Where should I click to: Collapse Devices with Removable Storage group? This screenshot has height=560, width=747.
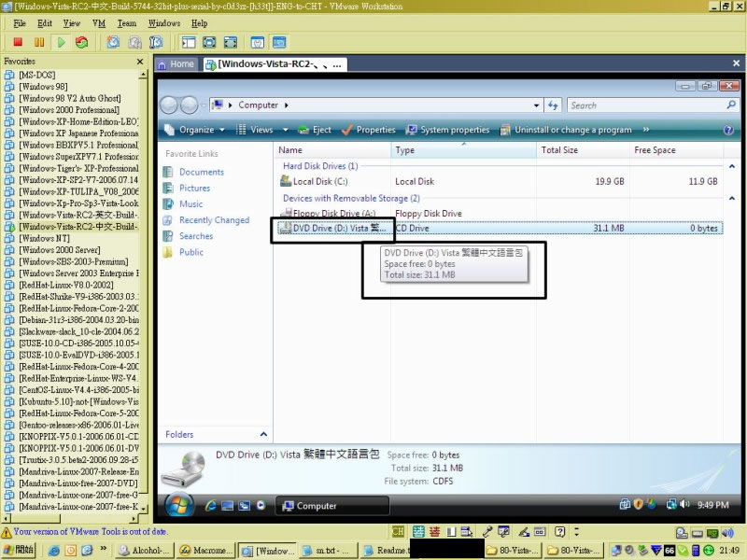tap(732, 198)
